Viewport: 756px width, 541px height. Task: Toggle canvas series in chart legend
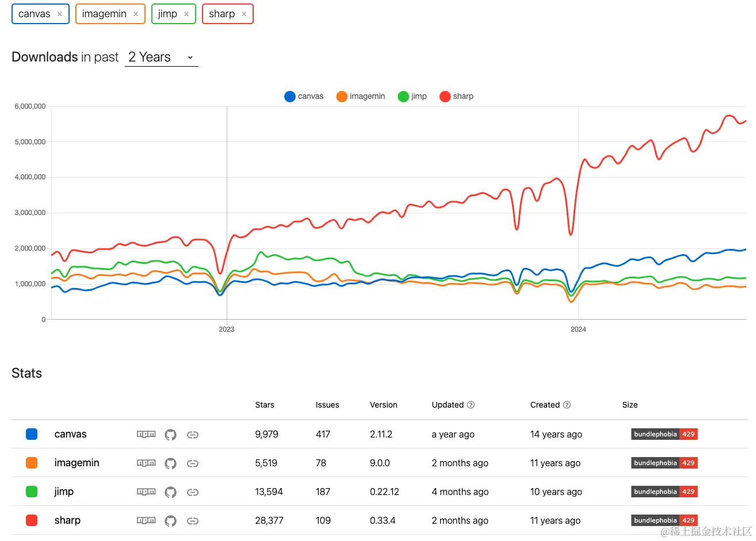pos(304,97)
